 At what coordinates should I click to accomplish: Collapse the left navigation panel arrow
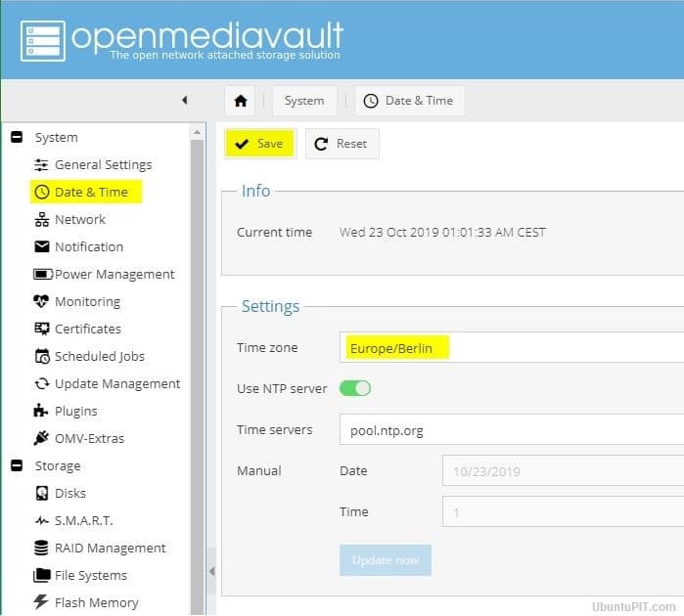click(x=185, y=101)
